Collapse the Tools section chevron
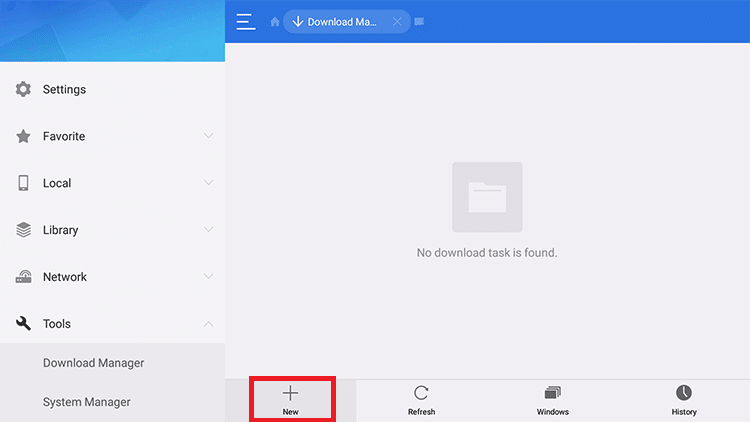The image size is (750, 422). point(209,324)
